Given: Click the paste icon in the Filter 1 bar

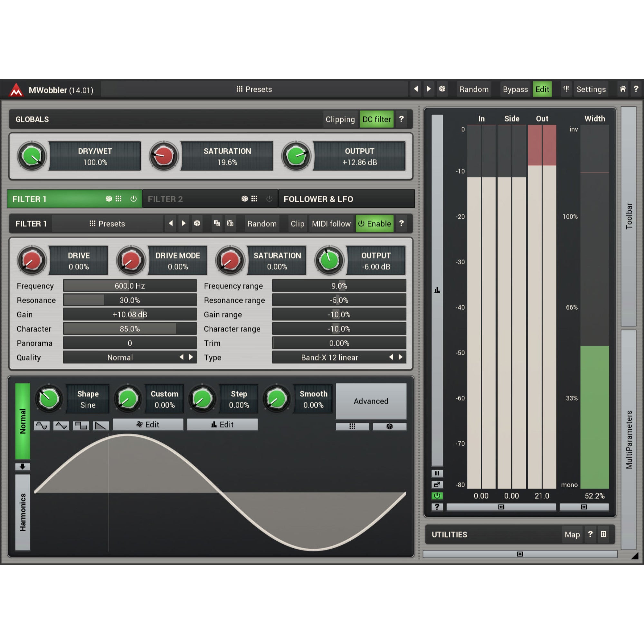Looking at the screenshot, I should (230, 223).
